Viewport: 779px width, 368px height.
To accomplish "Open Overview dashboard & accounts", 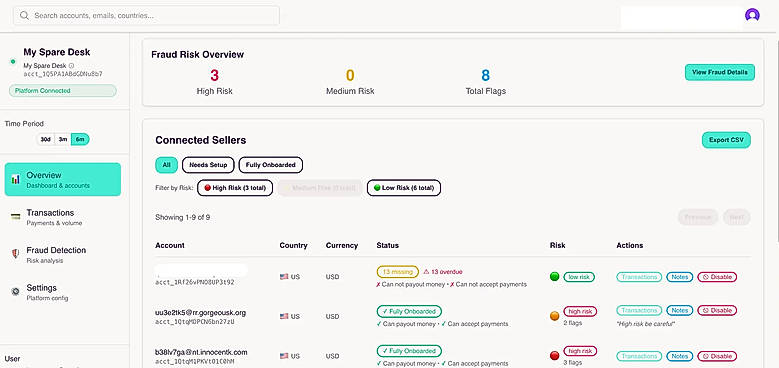I will tap(63, 179).
